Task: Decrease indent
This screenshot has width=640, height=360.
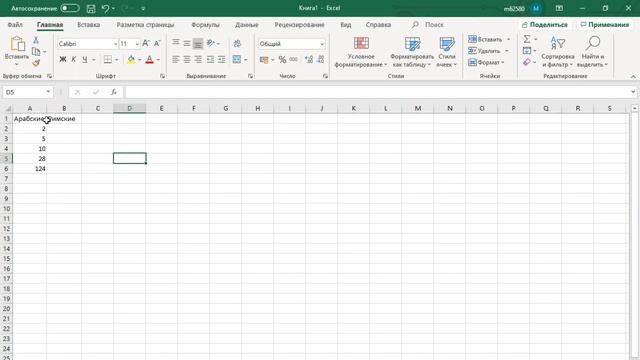Action: click(x=210, y=60)
